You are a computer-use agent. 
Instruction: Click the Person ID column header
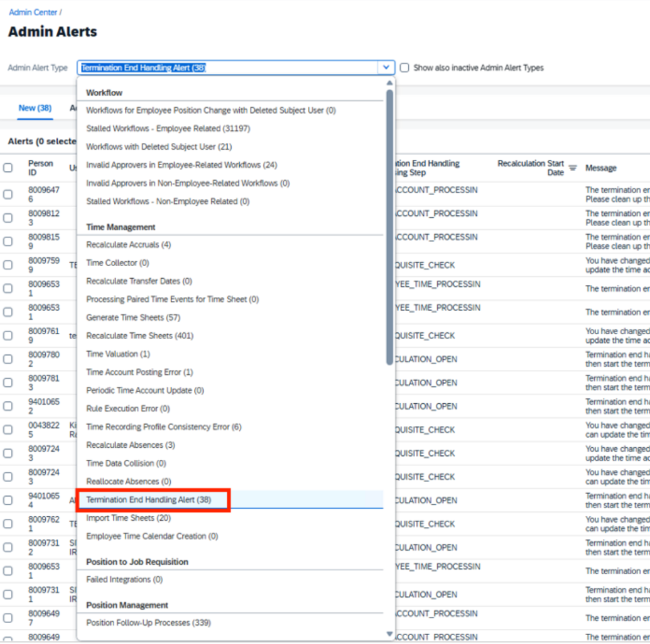(41, 168)
